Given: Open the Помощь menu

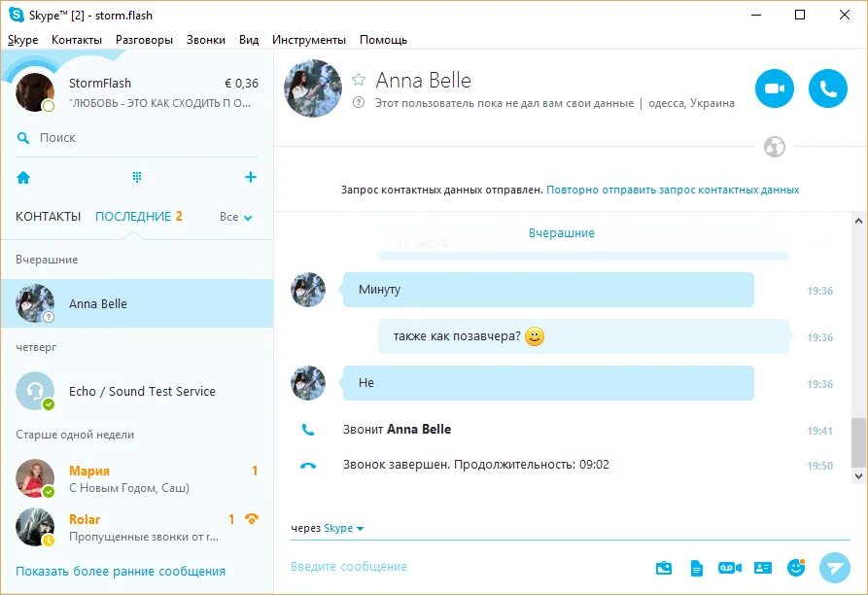Looking at the screenshot, I should pos(383,40).
